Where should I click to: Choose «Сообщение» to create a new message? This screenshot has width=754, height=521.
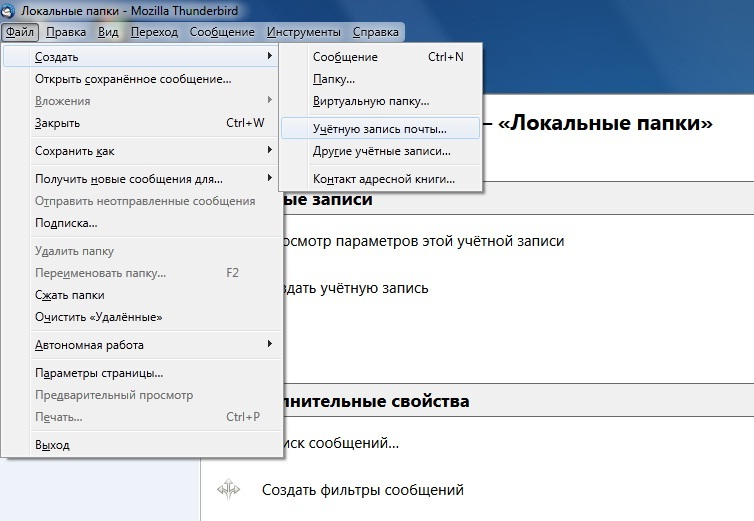coord(345,57)
